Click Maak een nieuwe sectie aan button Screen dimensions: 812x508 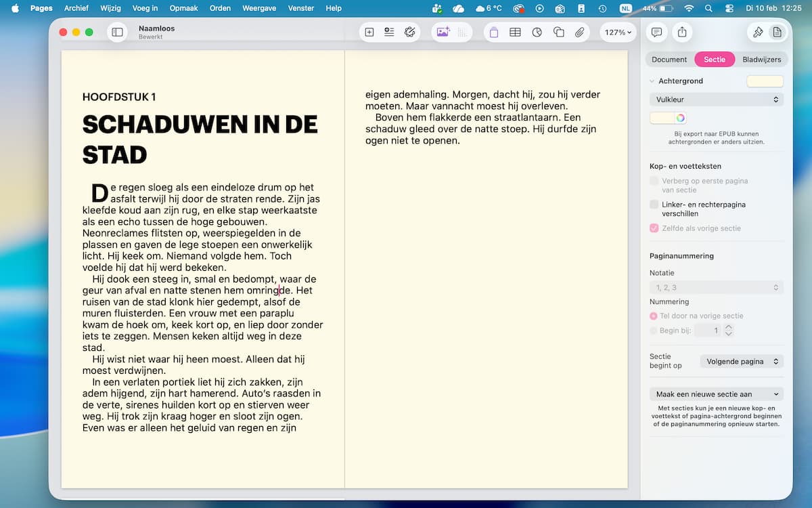(x=717, y=394)
